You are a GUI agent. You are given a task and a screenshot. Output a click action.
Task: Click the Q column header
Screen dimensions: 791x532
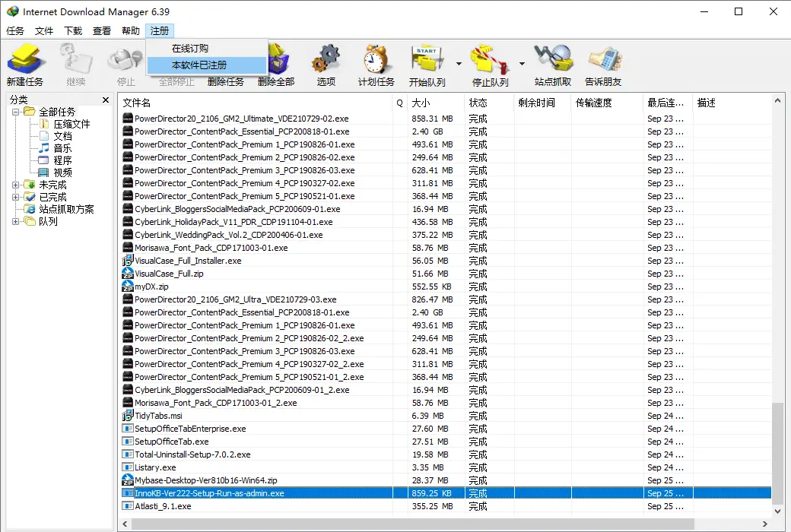[x=400, y=103]
